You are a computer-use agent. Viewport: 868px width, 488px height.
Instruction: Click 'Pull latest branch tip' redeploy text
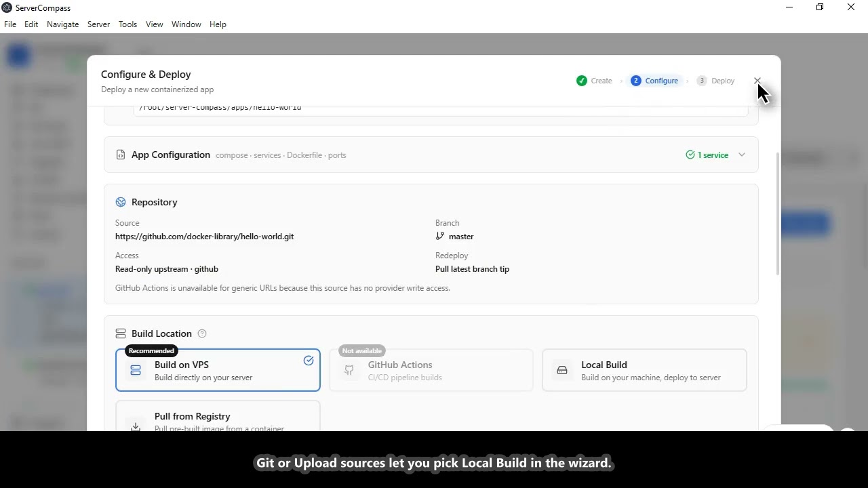click(472, 269)
